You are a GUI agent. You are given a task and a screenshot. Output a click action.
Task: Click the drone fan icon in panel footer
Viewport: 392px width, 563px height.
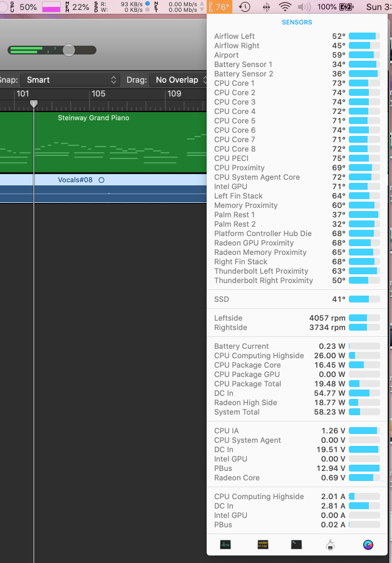click(x=331, y=544)
